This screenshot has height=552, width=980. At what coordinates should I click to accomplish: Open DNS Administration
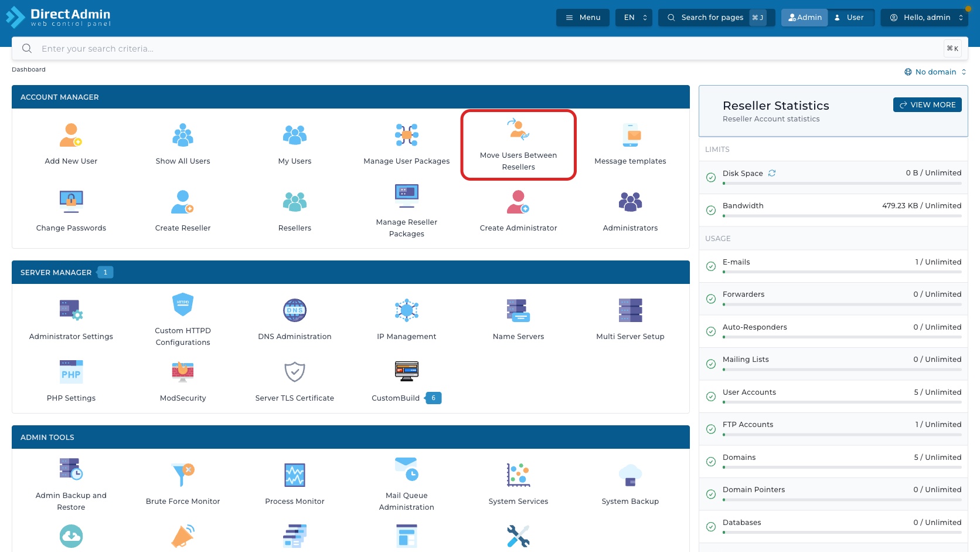pyautogui.click(x=295, y=319)
